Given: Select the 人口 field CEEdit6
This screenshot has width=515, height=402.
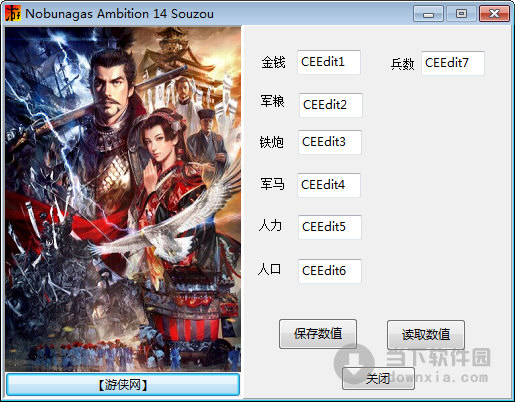Looking at the screenshot, I should click(330, 271).
